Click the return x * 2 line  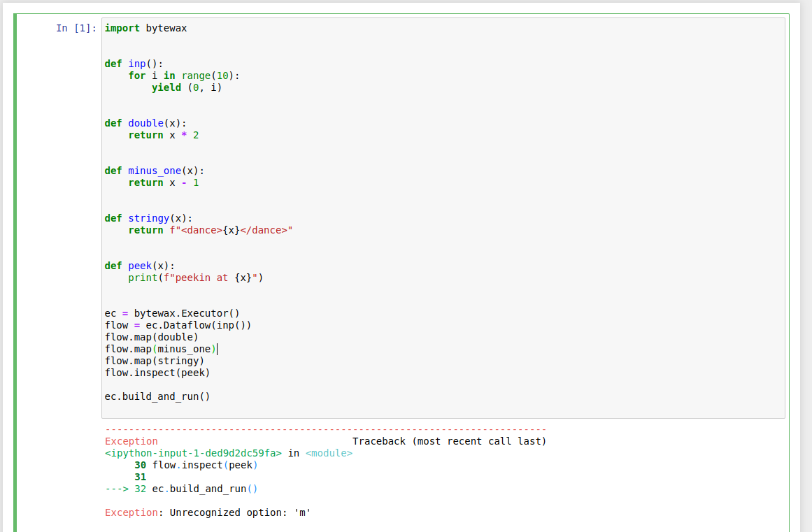164,135
